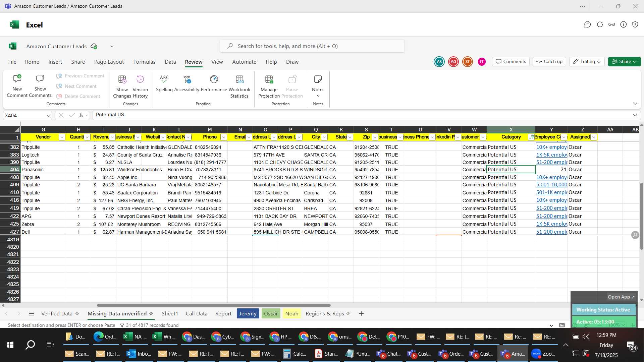The height and width of the screenshot is (362, 644).
Task: Click the green Share button
Action: (x=624, y=62)
